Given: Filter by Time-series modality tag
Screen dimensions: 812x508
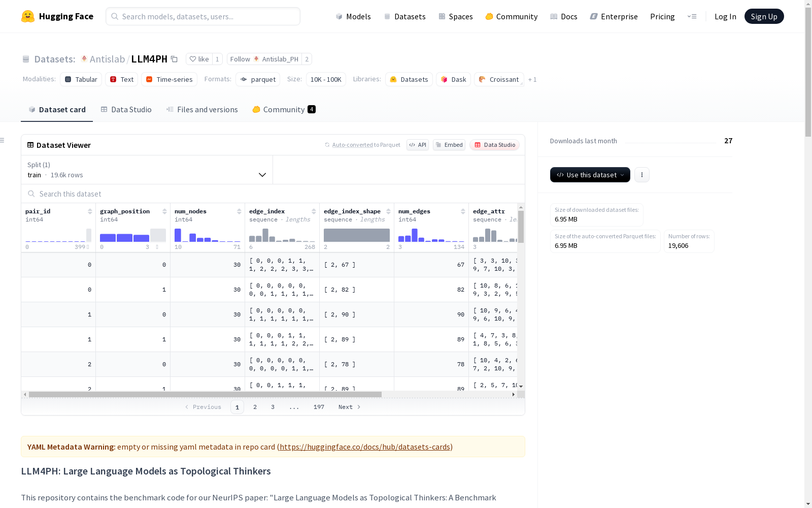Looking at the screenshot, I should (169, 79).
